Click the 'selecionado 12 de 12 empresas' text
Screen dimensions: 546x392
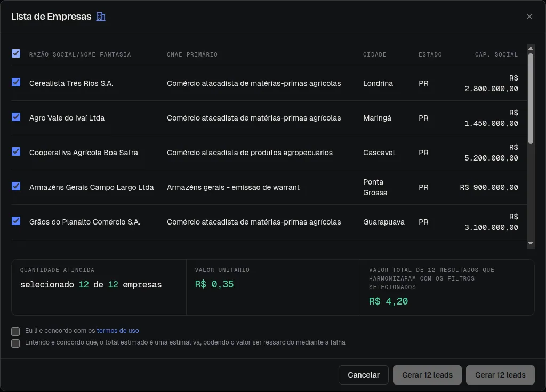click(91, 285)
